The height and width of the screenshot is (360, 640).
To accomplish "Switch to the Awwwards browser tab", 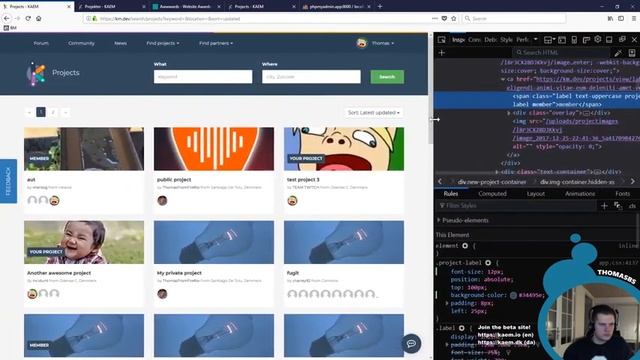I will [186, 7].
